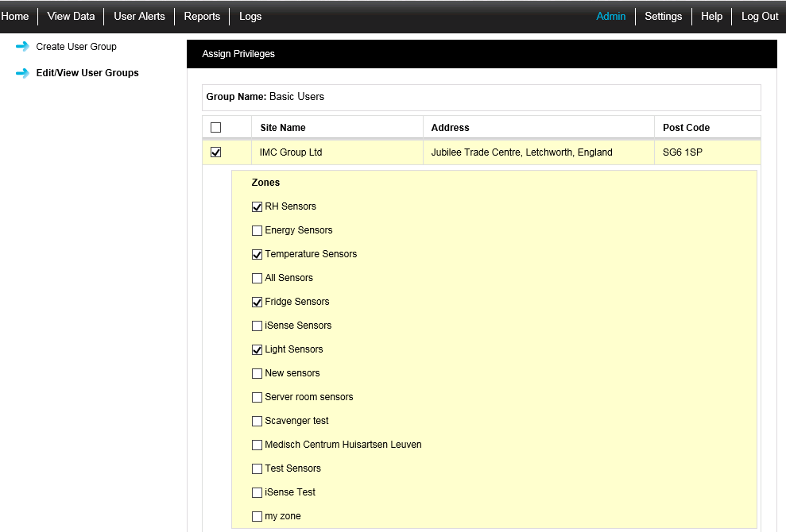Check the Server room sensors checkbox
The width and height of the screenshot is (786, 532).
[x=257, y=397]
